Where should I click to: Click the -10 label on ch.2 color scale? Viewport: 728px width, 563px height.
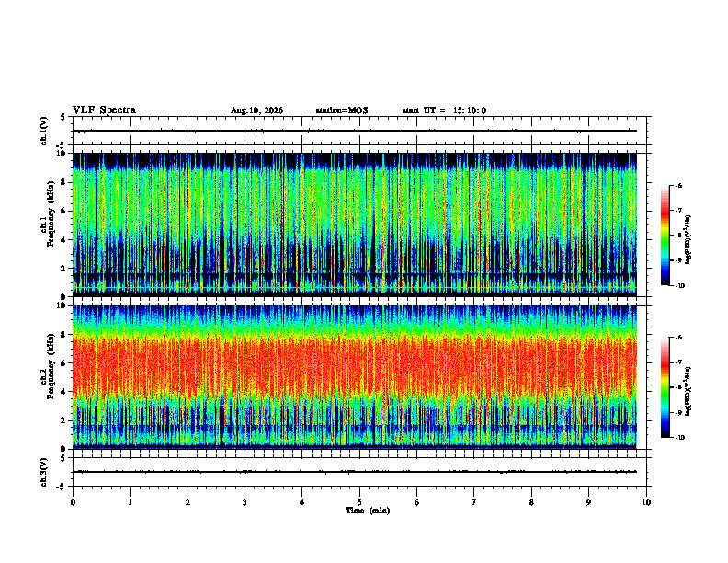click(679, 438)
